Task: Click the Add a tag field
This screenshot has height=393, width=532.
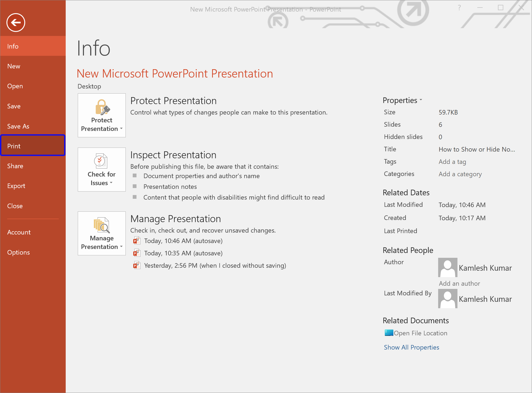Action: point(452,162)
